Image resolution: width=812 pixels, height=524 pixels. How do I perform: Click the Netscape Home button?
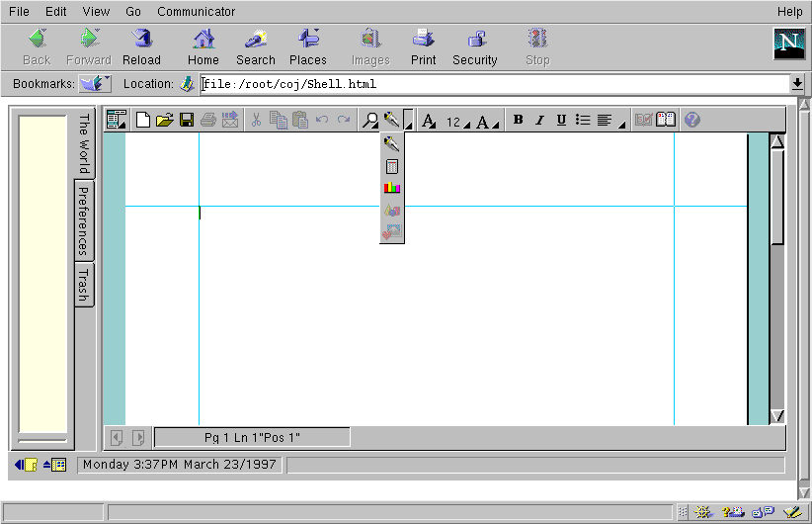pos(203,46)
